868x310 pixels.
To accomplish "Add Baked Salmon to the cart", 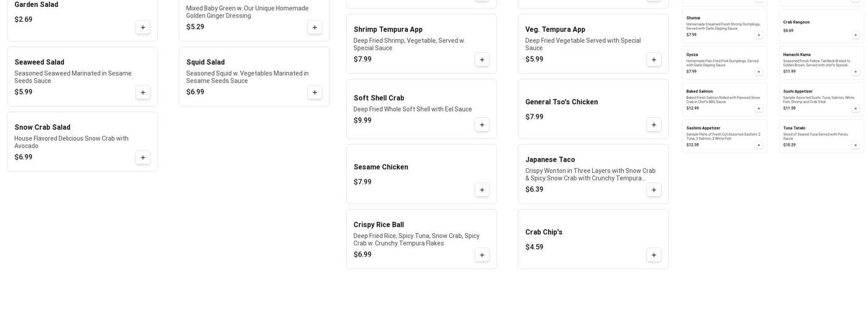I will [x=758, y=108].
